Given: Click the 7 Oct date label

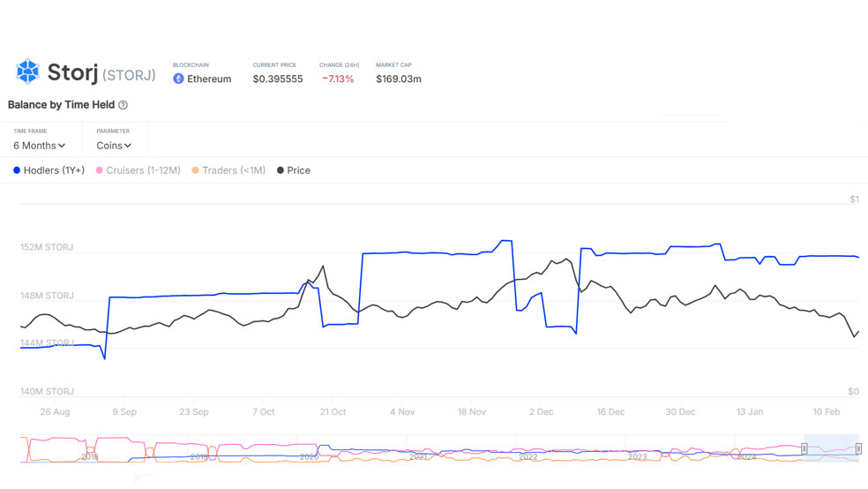Looking at the screenshot, I should [263, 412].
